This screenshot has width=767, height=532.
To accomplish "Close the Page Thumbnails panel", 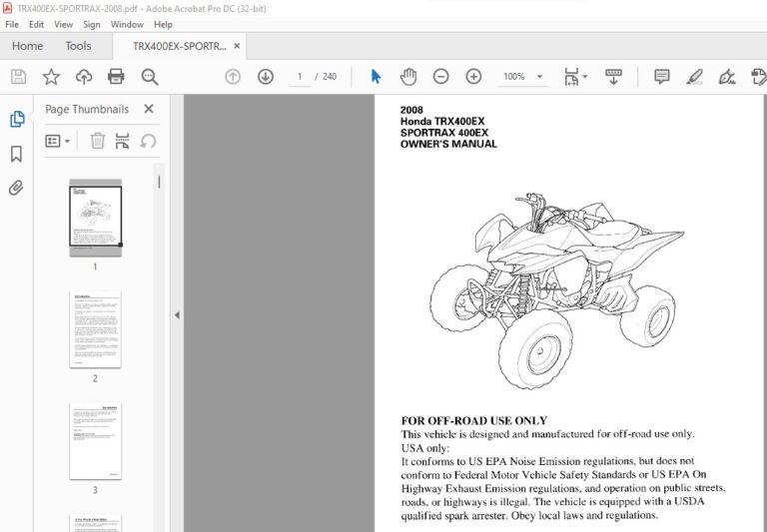I will point(149,109).
